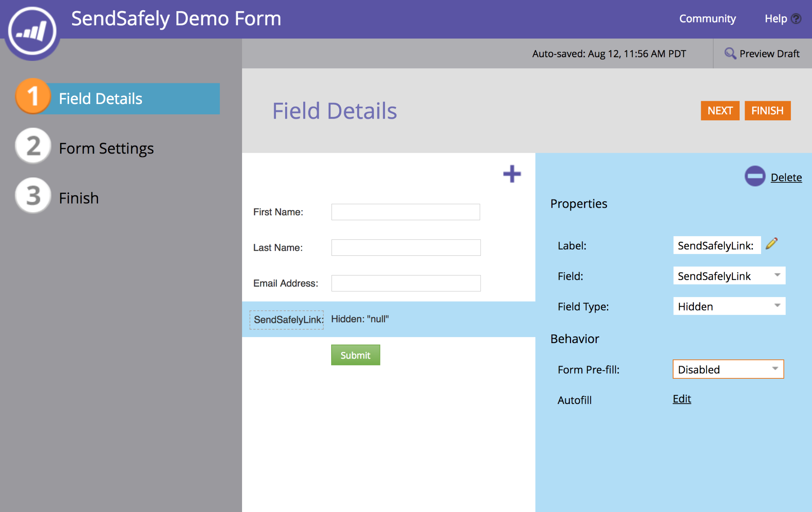Click the Field Type: label

coord(583,306)
